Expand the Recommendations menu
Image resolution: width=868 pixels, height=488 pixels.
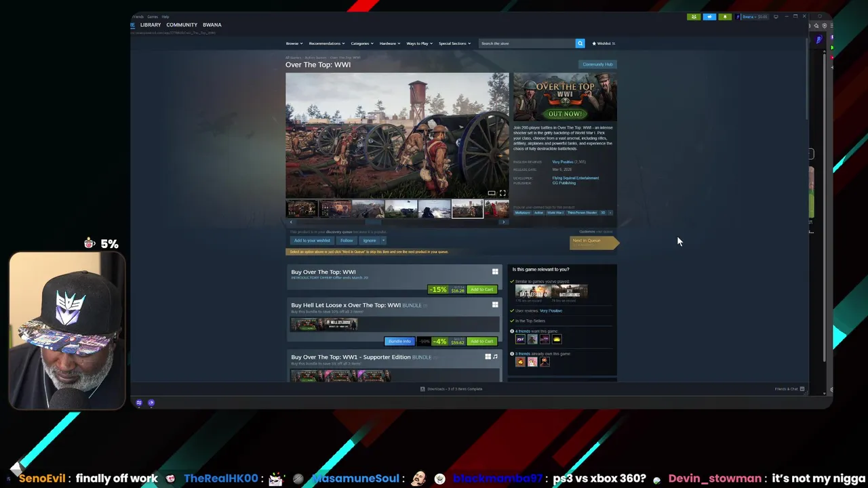(327, 43)
